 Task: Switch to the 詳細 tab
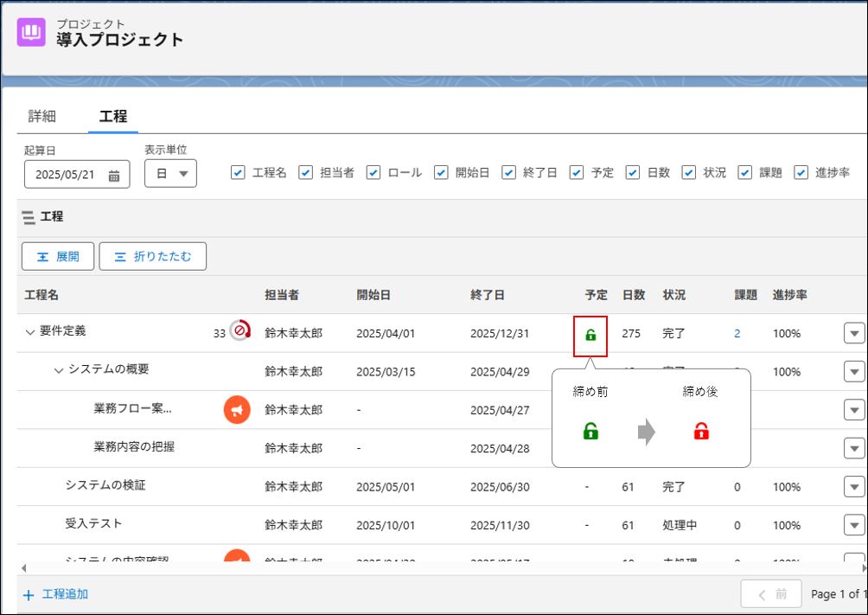click(x=42, y=116)
